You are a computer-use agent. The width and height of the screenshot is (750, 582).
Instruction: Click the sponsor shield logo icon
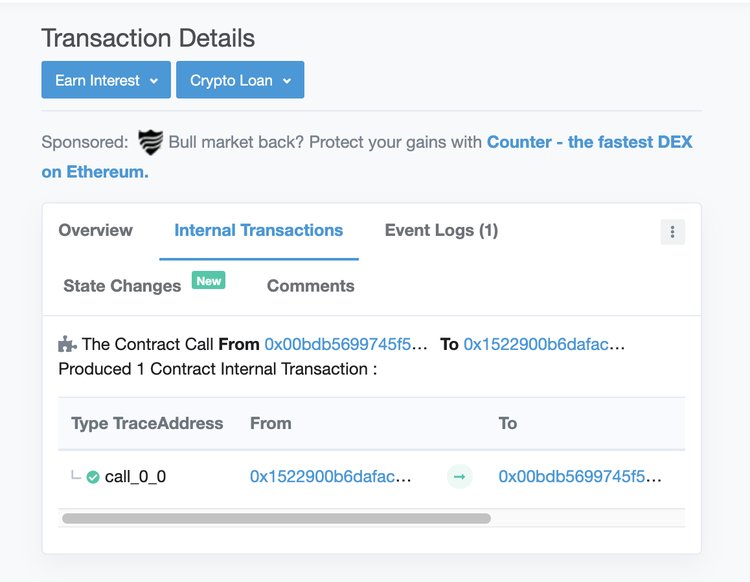[150, 142]
